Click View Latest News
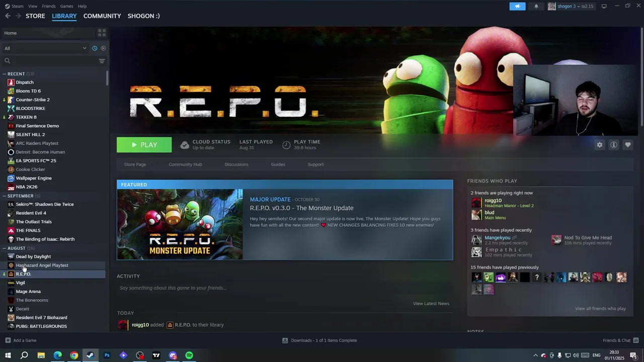Image resolution: width=644 pixels, height=362 pixels. [x=431, y=304]
